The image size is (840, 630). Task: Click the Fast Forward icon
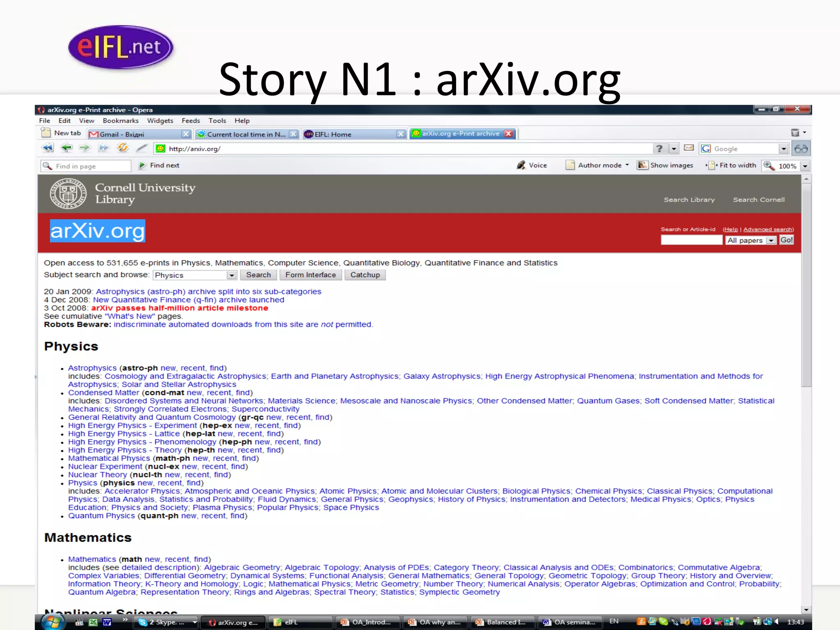[103, 148]
